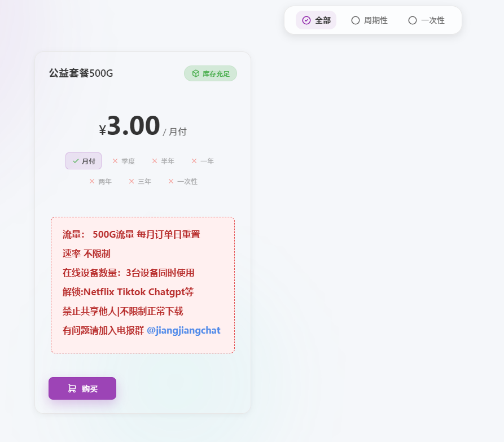The image size is (504, 442).
Task: Choose the 一次性 billing period in card
Action: (183, 181)
